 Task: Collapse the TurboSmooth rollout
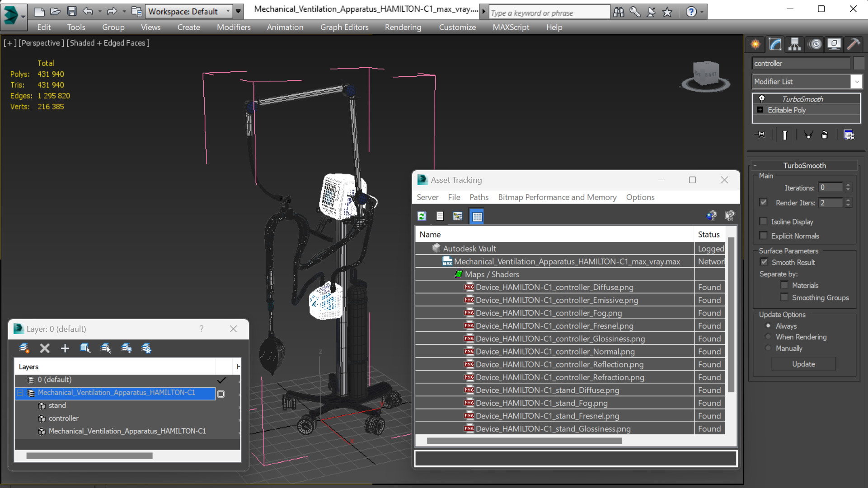(755, 166)
